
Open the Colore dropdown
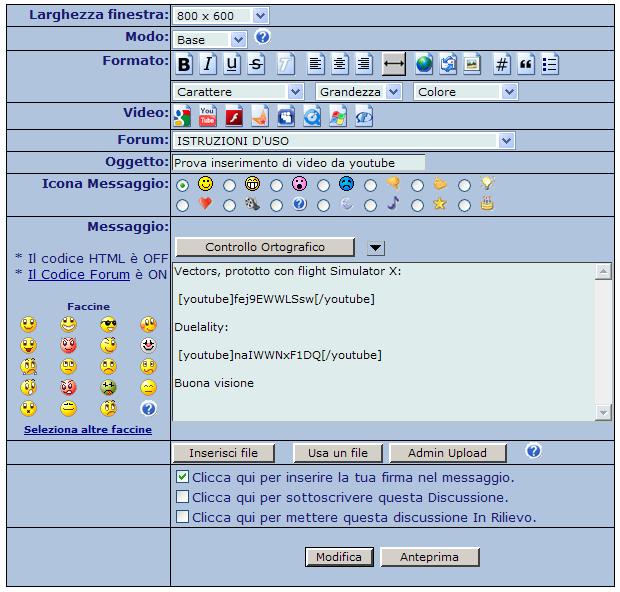tap(466, 92)
